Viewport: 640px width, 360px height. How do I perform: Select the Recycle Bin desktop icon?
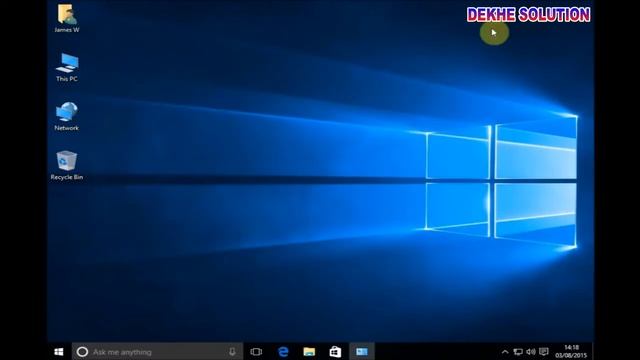point(67,165)
